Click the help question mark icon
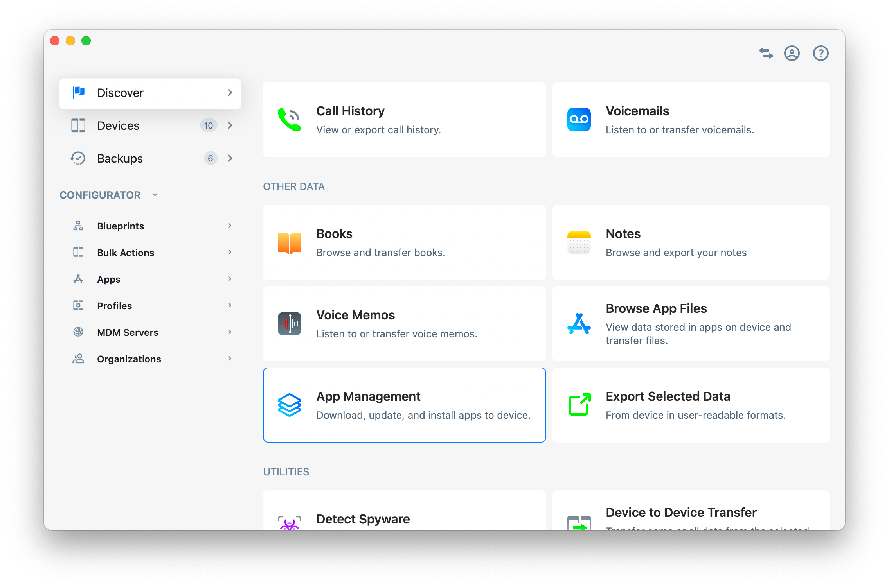The width and height of the screenshot is (889, 588). point(821,53)
